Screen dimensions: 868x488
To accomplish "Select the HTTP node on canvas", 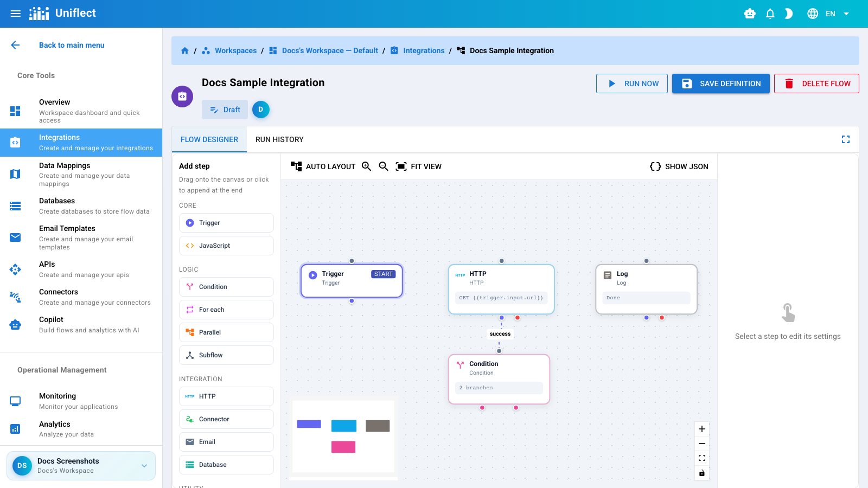I will [x=501, y=289].
